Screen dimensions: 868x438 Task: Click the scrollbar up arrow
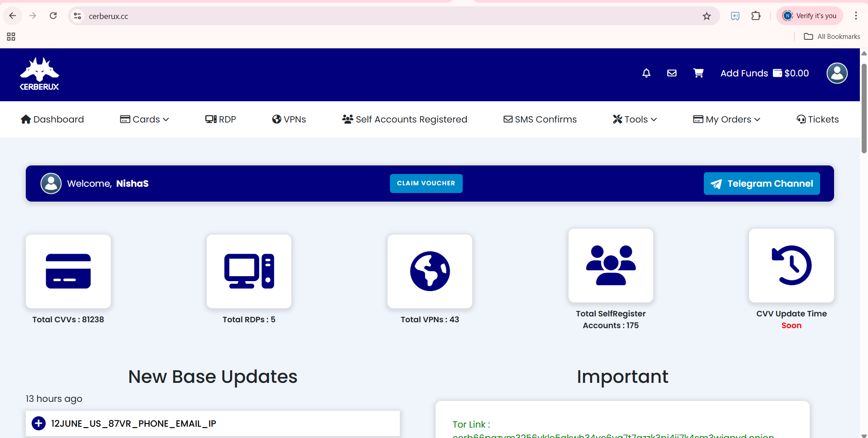pyautogui.click(x=864, y=53)
